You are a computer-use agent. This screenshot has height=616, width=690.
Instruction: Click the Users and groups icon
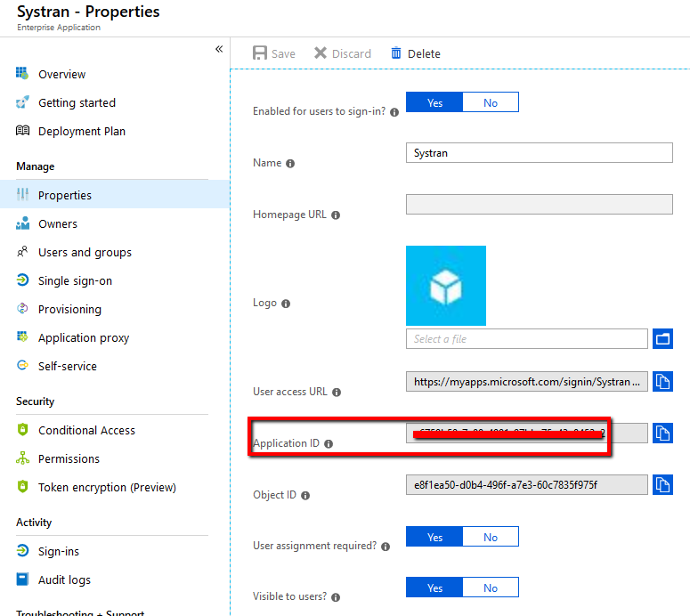pos(22,251)
